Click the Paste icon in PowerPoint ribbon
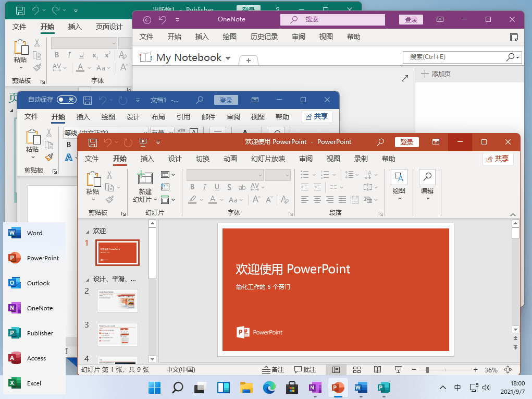 93,179
